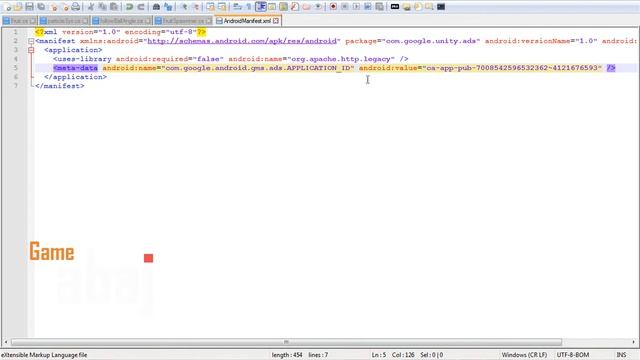Click the scroll right arrow at bottom
This screenshot has width=640, height=360.
click(633, 342)
